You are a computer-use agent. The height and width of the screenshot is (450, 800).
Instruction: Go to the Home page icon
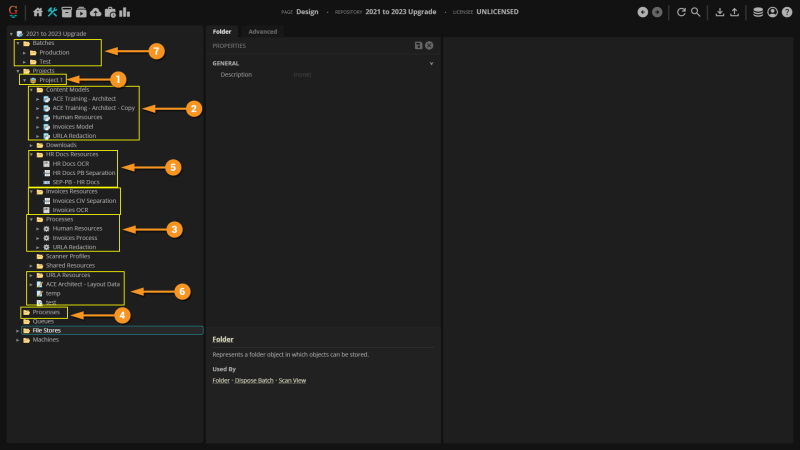coord(38,12)
